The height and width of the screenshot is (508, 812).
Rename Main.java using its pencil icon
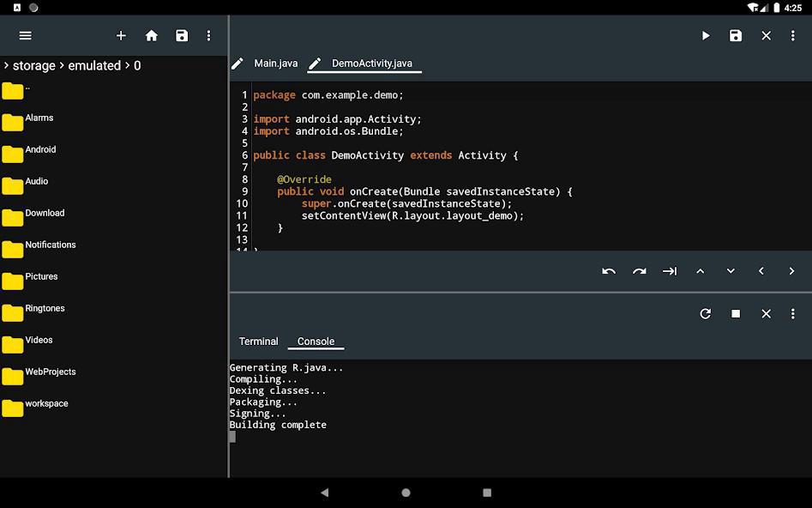point(238,63)
